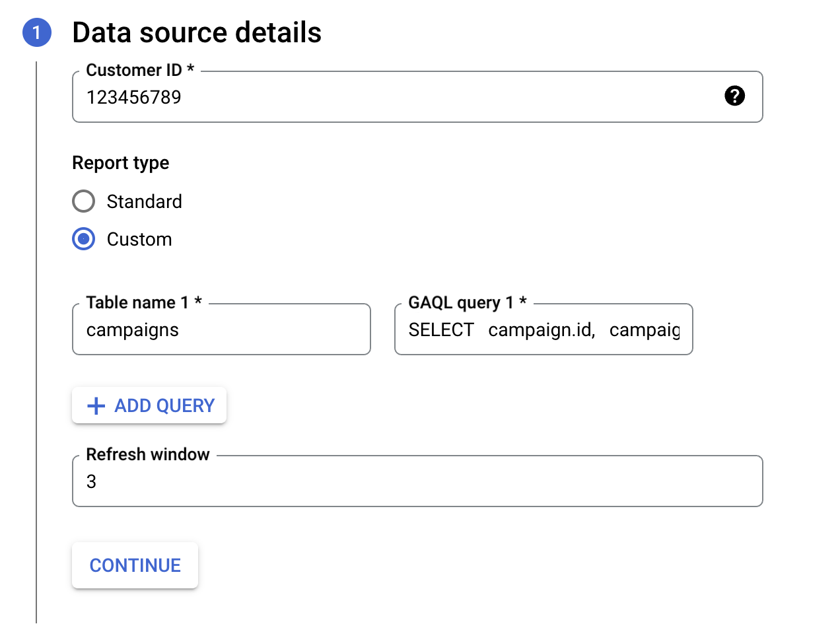Switch report type back to Standard
The height and width of the screenshot is (626, 840).
(x=83, y=201)
